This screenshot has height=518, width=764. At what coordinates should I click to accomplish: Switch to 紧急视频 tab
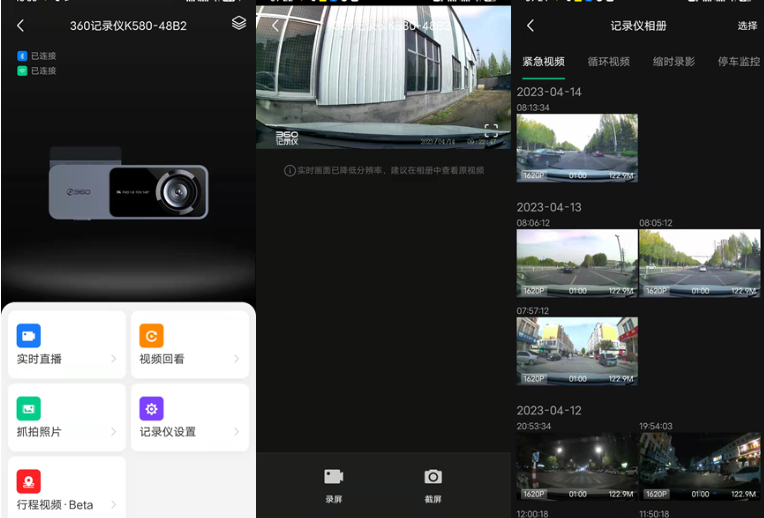click(x=543, y=61)
